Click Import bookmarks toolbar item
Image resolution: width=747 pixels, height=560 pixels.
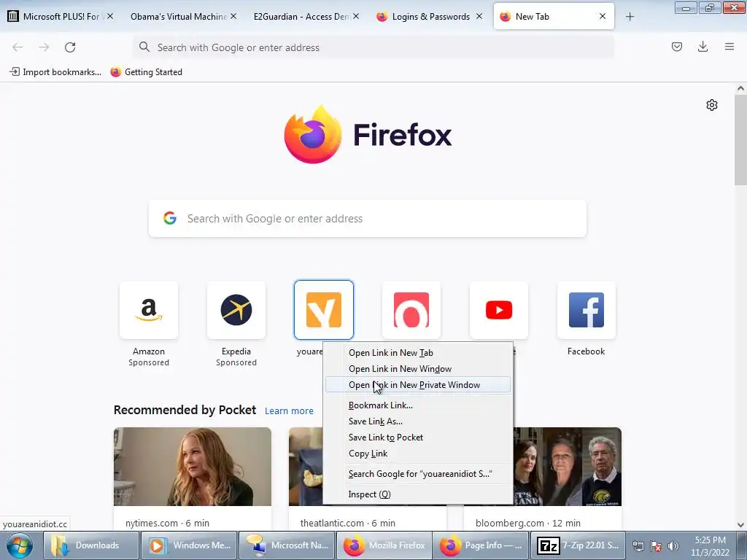tap(55, 72)
